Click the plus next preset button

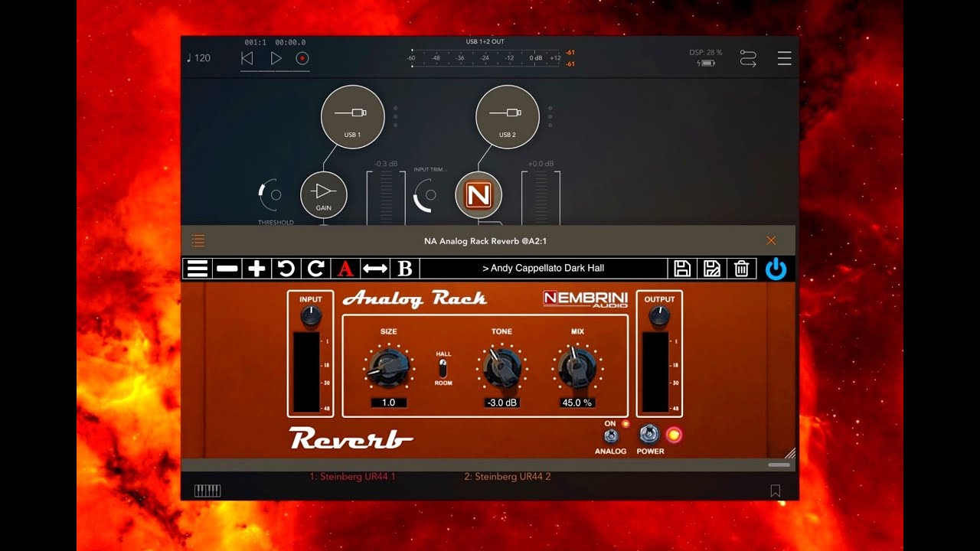(256, 269)
